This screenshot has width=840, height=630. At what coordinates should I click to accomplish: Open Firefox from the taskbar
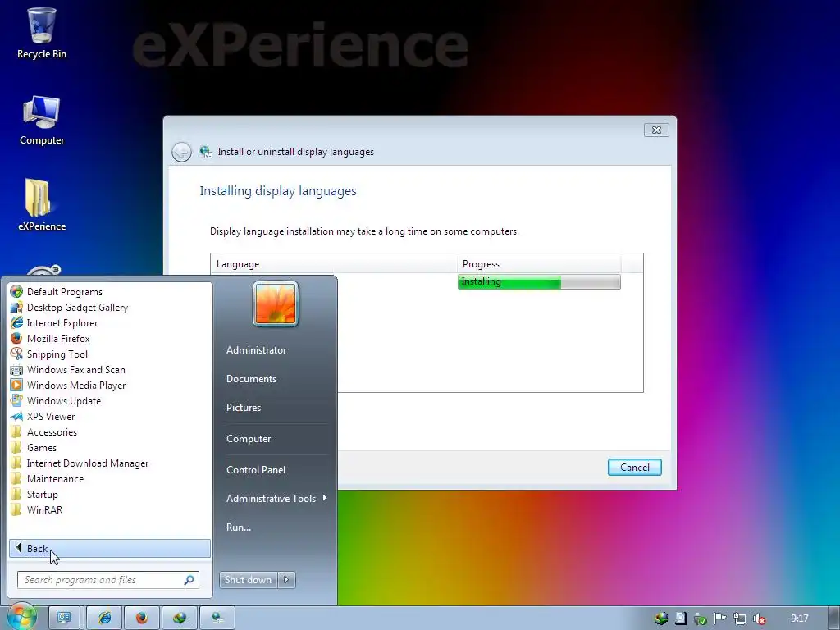click(x=142, y=618)
